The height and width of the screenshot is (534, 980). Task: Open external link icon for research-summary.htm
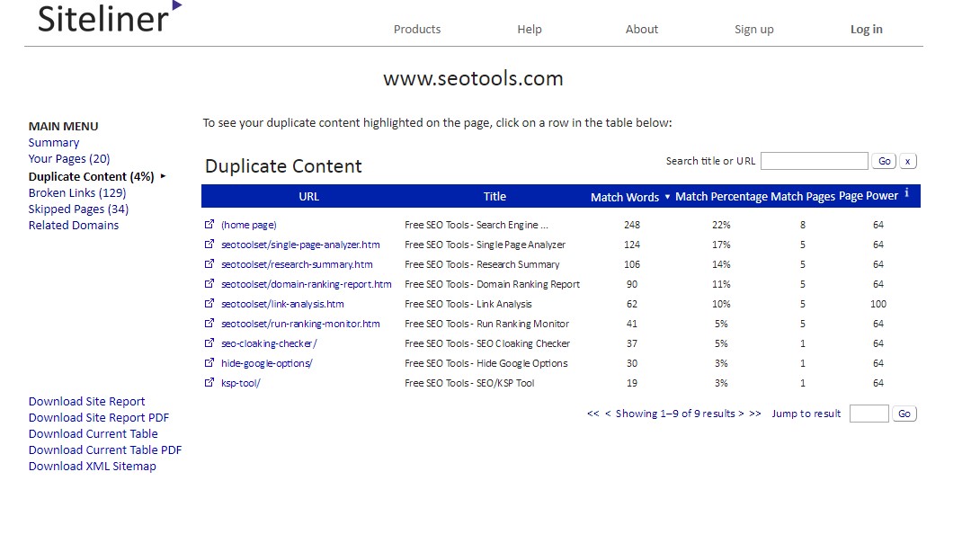point(209,264)
